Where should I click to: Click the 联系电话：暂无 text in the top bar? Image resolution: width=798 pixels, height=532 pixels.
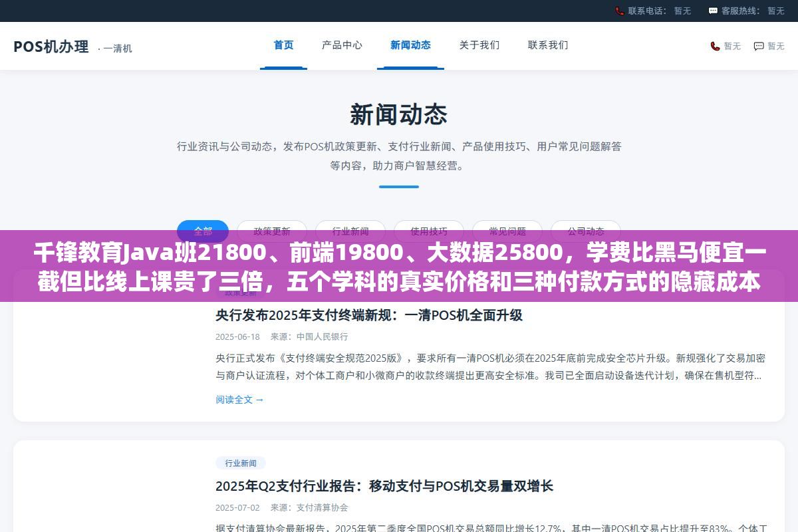(659, 11)
